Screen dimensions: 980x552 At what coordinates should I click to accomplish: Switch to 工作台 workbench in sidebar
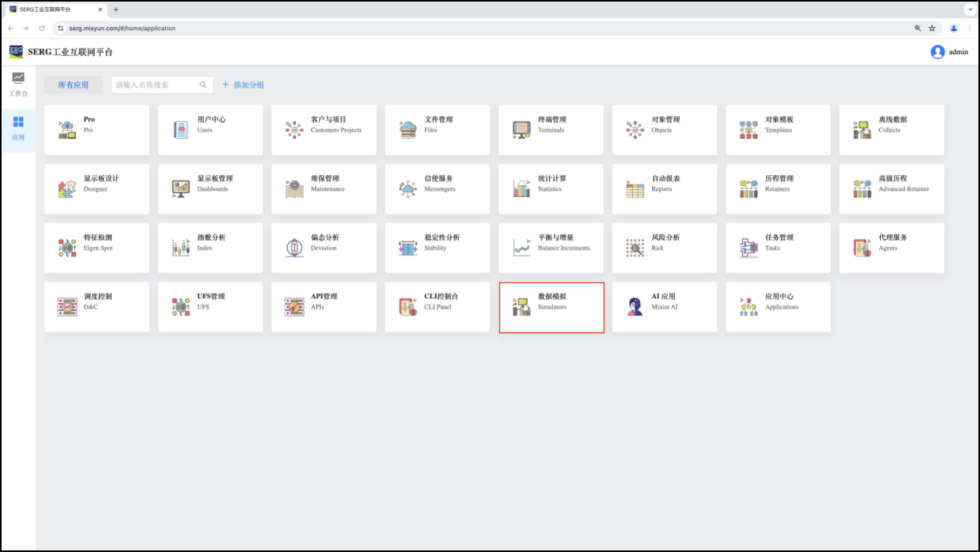pyautogui.click(x=18, y=85)
